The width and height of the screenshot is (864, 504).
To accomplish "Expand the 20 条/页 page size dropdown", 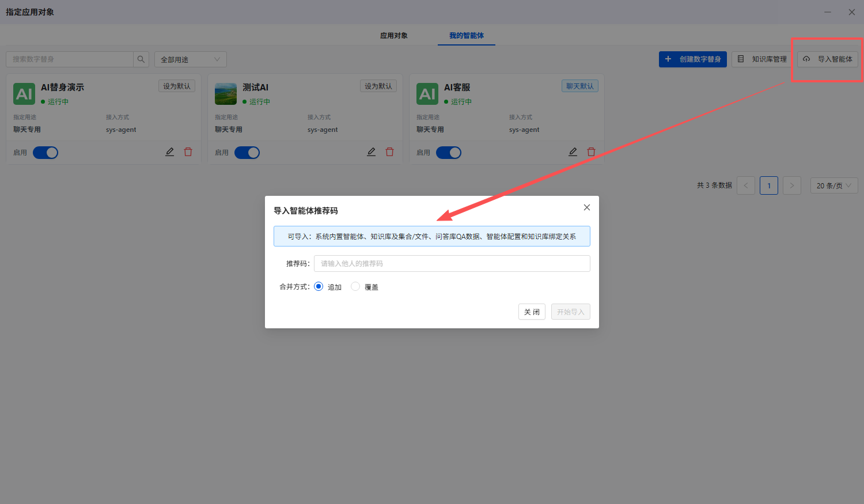I will [834, 185].
